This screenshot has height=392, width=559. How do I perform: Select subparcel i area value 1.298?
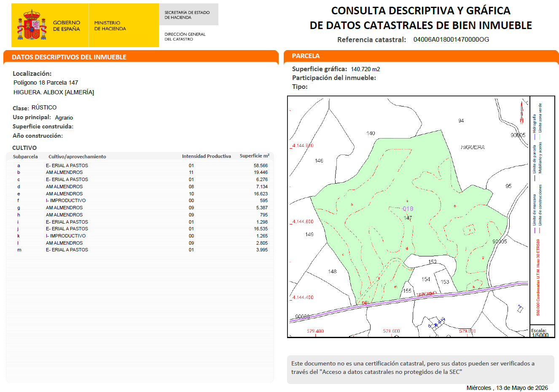pos(262,222)
